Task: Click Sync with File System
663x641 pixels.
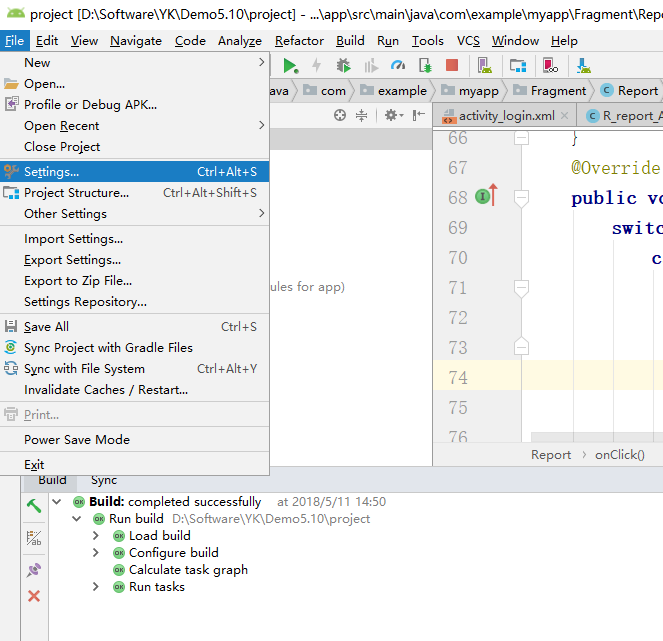Action: (x=134, y=369)
